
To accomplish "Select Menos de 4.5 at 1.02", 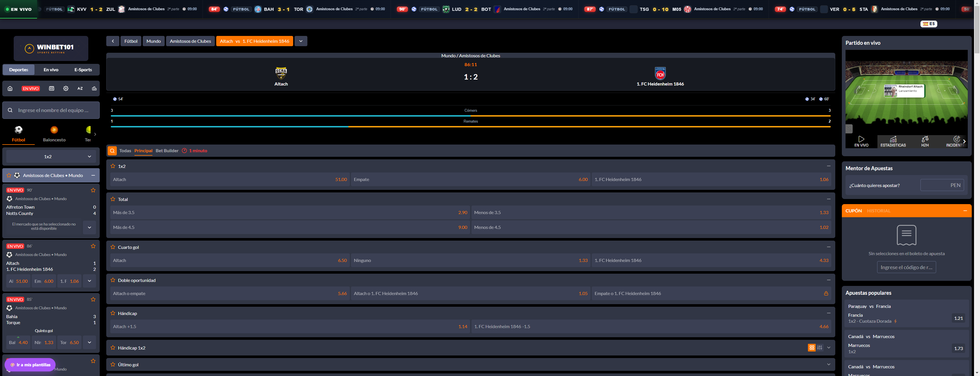I will coord(651,227).
